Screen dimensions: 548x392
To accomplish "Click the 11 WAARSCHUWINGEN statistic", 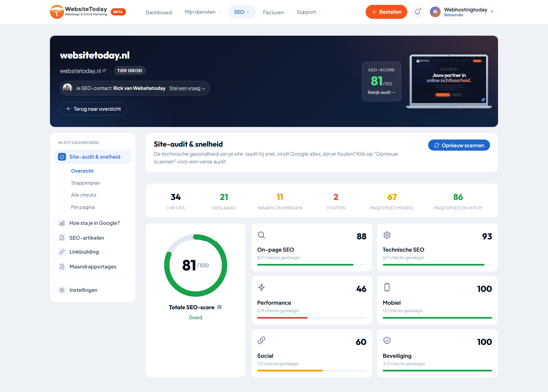I will pos(280,201).
